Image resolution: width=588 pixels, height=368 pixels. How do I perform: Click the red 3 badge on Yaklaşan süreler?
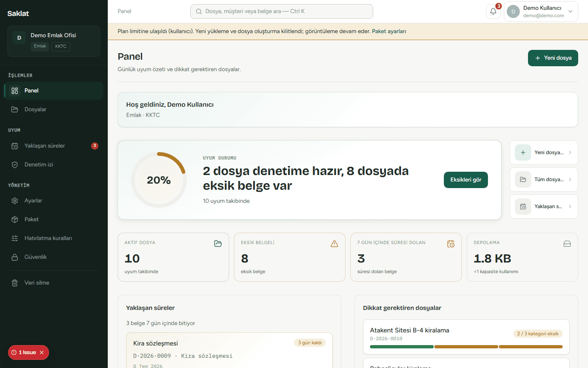(95, 146)
